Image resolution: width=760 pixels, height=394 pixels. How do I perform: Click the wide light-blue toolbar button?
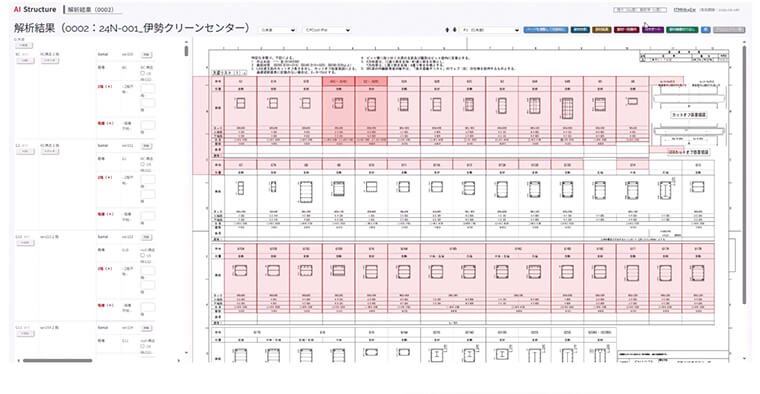click(x=546, y=30)
